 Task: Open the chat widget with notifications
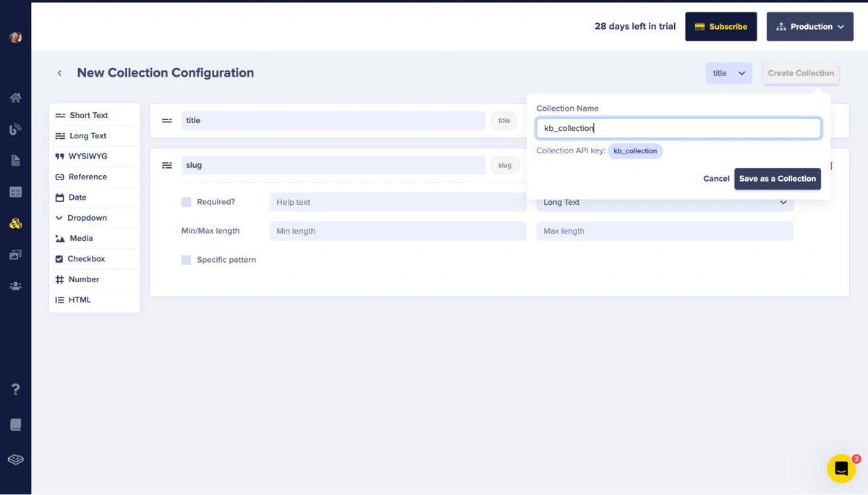pos(841,469)
